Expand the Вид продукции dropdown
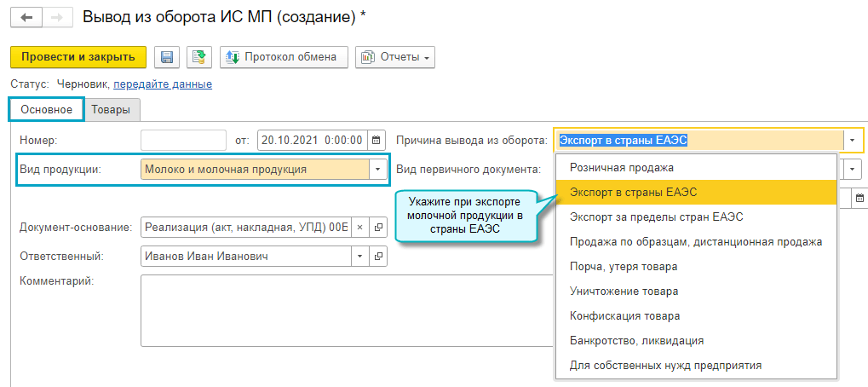 (x=377, y=169)
